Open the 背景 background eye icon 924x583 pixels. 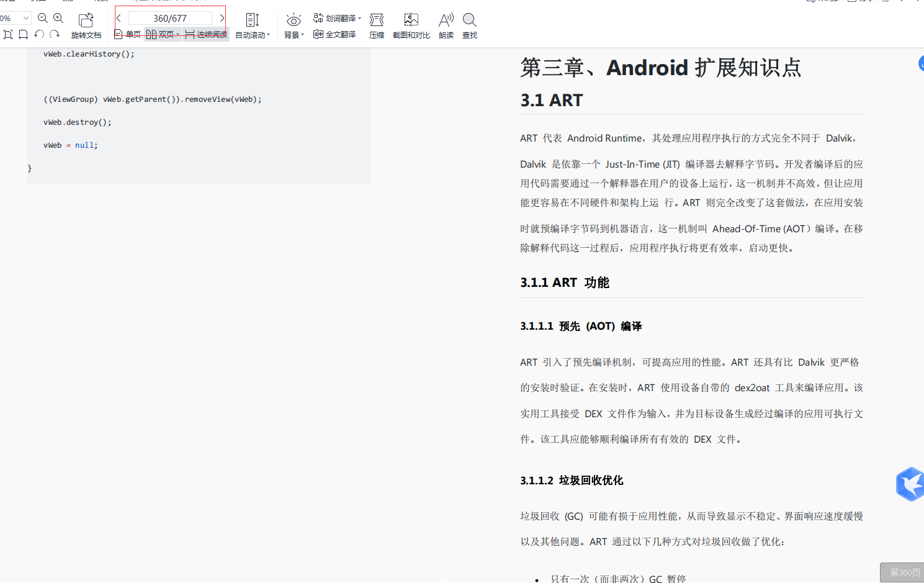pos(293,21)
